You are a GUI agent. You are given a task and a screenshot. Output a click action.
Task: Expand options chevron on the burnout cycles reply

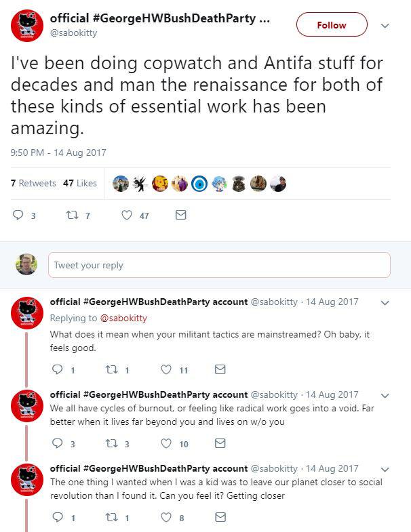(x=385, y=395)
